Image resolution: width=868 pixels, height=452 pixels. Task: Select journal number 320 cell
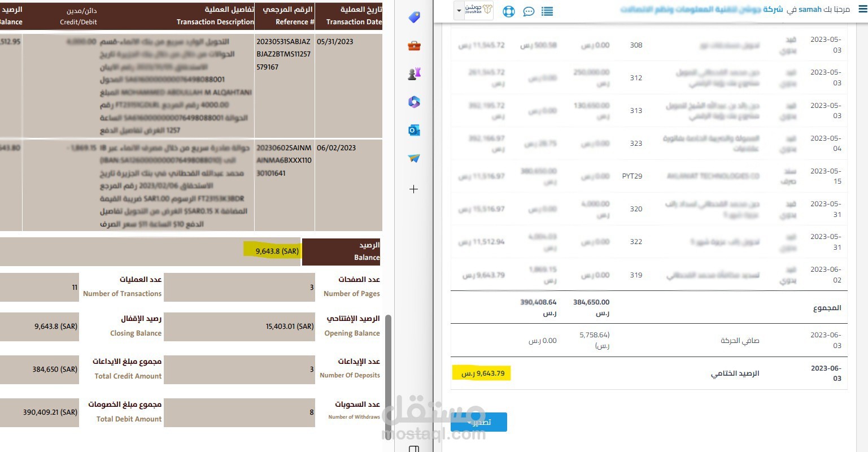pos(636,209)
